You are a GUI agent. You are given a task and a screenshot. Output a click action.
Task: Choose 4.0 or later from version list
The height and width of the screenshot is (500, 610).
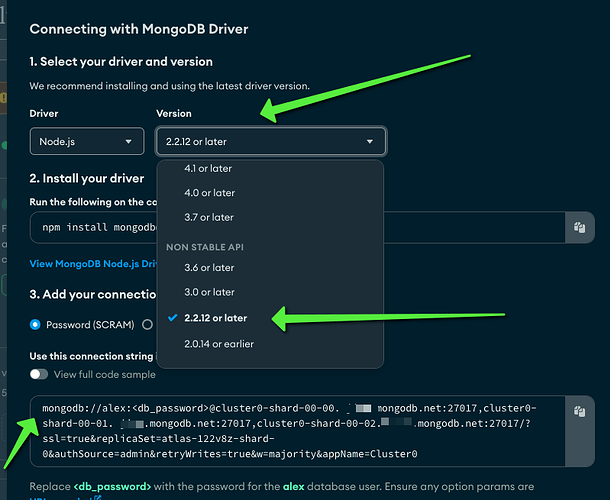point(210,193)
